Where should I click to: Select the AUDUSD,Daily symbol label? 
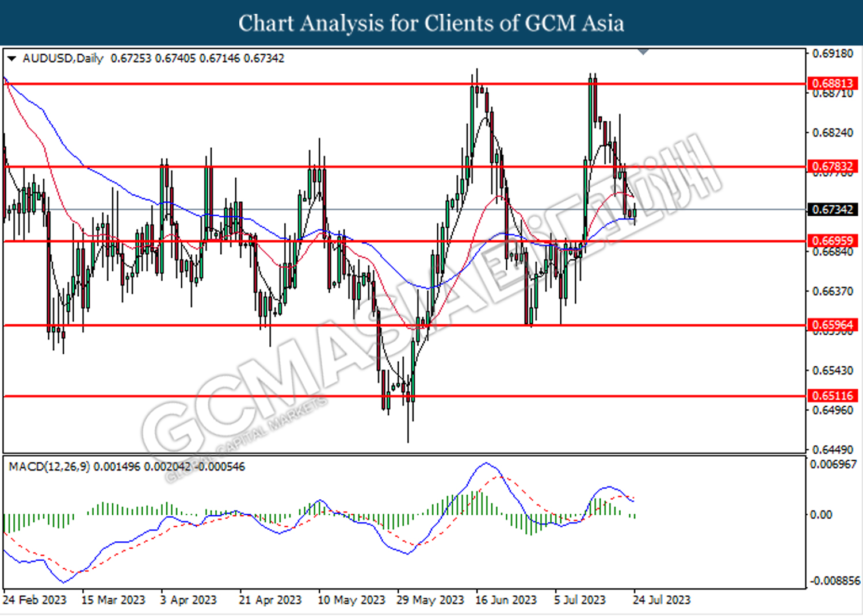63,58
